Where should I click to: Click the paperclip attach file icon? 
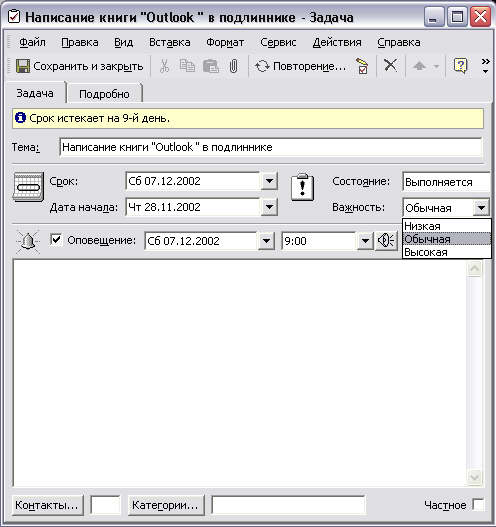click(234, 66)
